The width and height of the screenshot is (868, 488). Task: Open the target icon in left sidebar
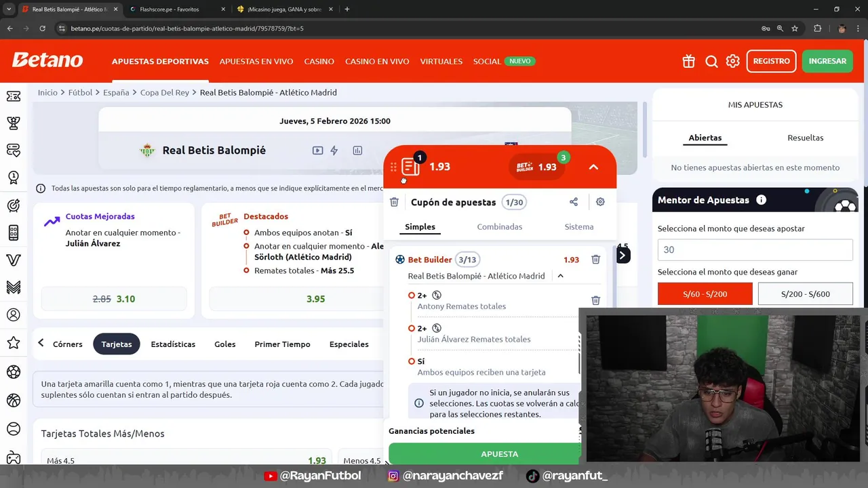(x=14, y=205)
